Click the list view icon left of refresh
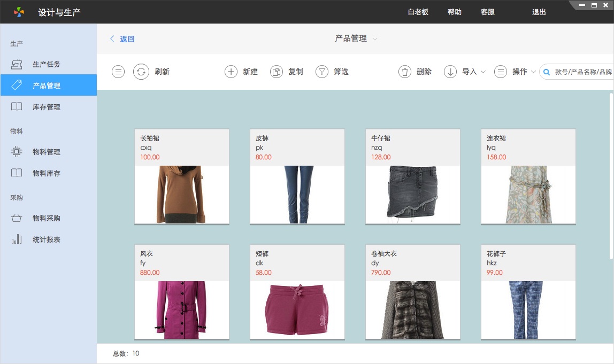 [x=118, y=72]
